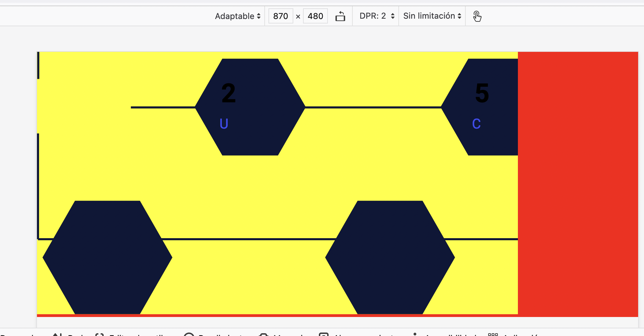Click the bold number 5 text
Viewport: 644px width, 336px height.
click(x=482, y=93)
